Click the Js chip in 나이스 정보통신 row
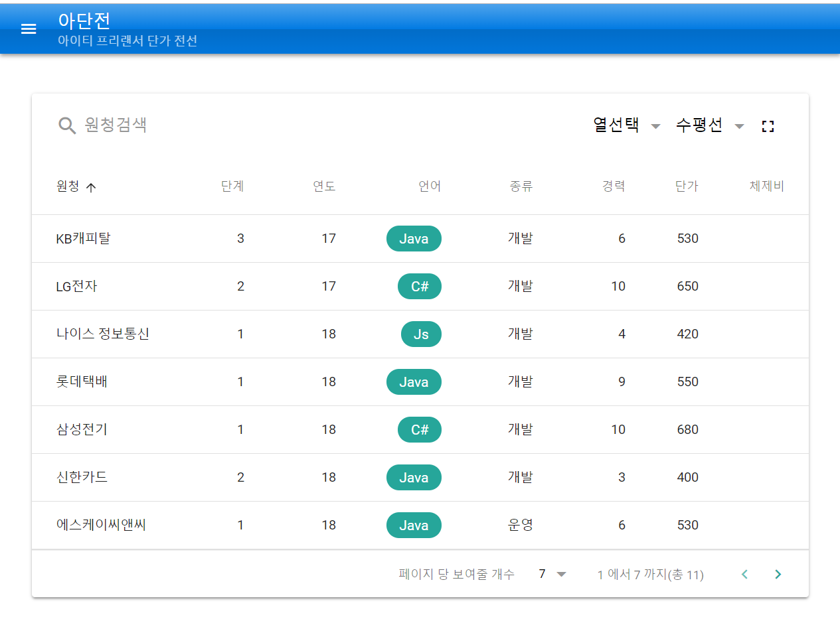Image resolution: width=840 pixels, height=631 pixels. (421, 334)
